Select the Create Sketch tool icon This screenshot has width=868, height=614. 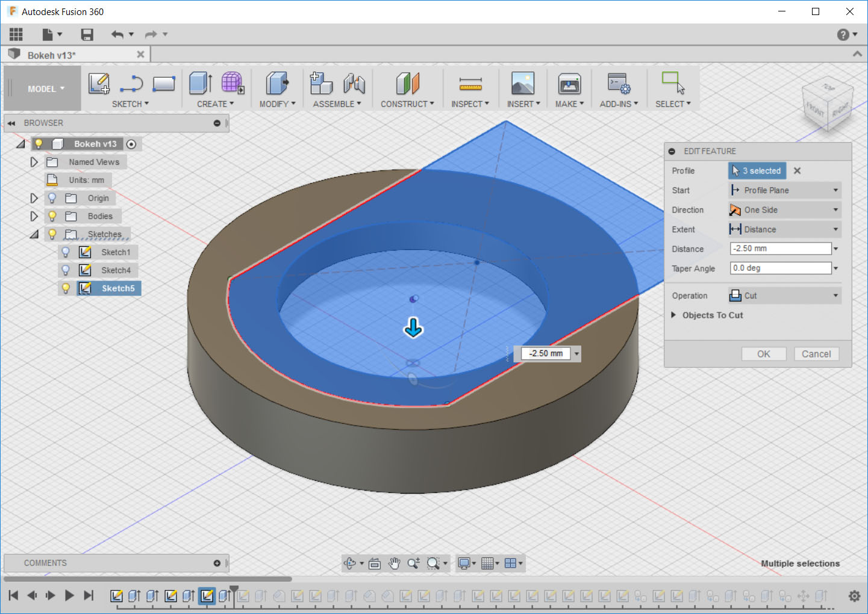point(99,84)
